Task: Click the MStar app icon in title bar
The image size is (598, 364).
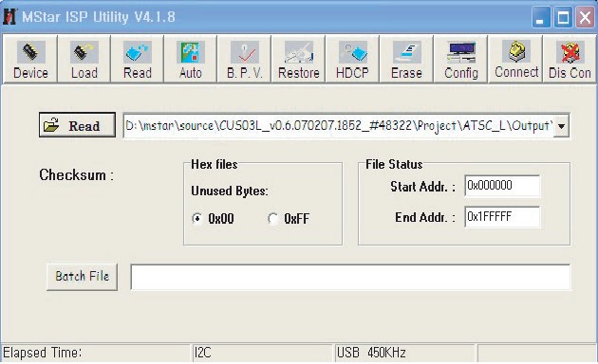Action: coord(9,17)
